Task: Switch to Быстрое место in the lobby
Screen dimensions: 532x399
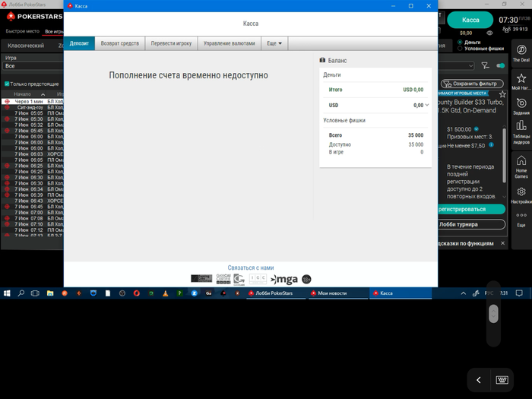Action: tap(22, 31)
